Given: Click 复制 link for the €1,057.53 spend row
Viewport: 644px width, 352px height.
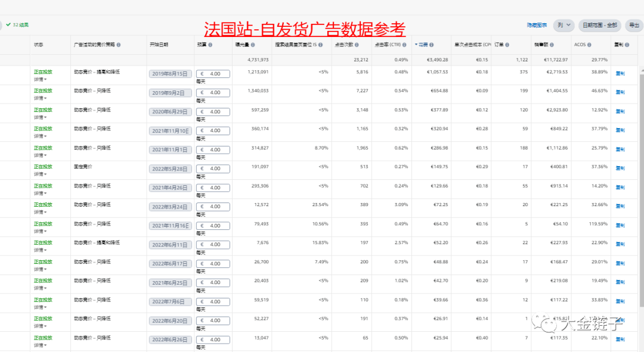Looking at the screenshot, I should pyautogui.click(x=620, y=73).
